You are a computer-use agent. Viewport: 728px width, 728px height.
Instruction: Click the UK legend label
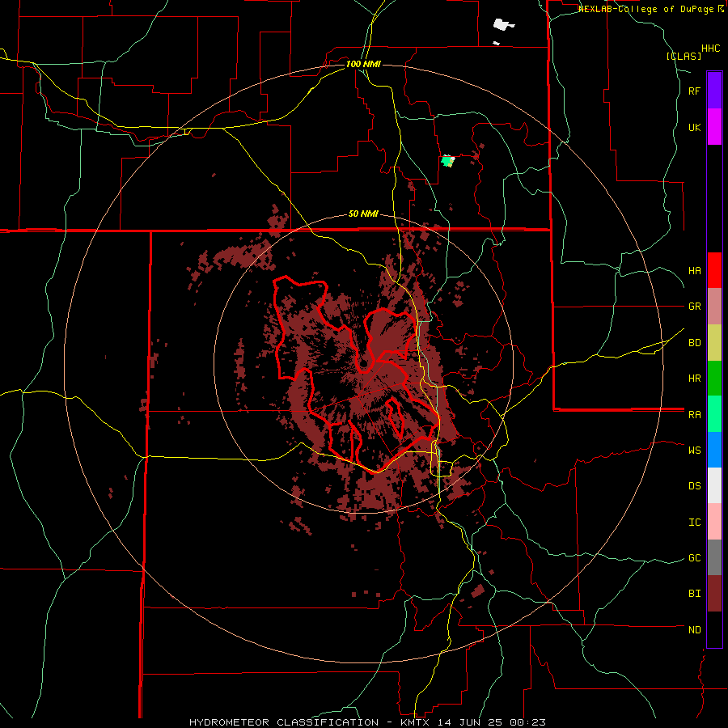(694, 128)
